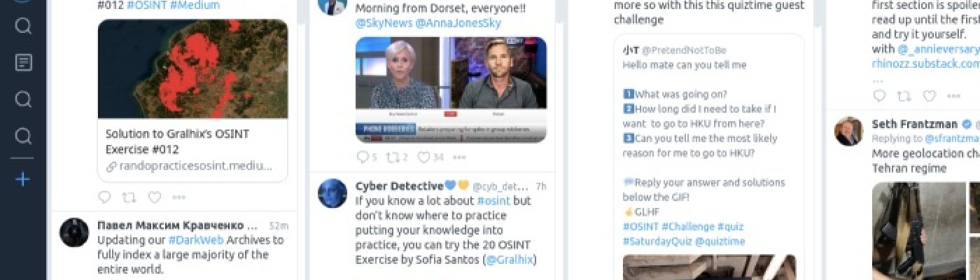Reply to the rhinozz substack tweet
The image size is (980, 280).
point(879,96)
